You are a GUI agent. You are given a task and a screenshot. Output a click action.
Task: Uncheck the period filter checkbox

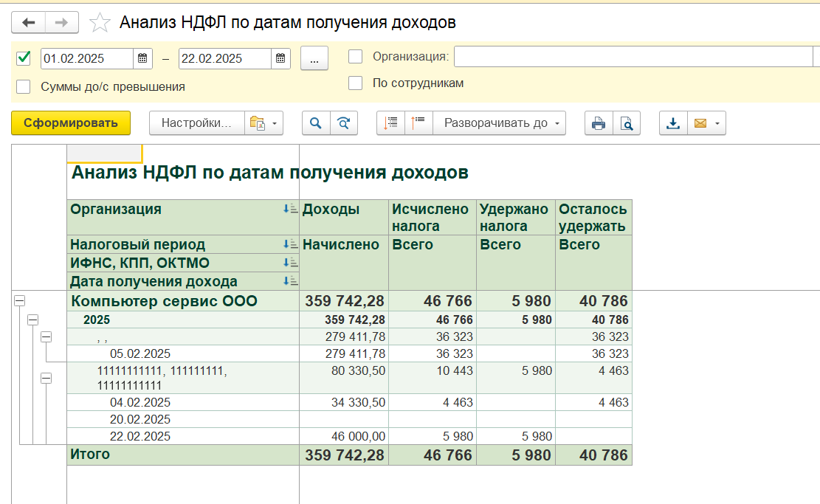[x=24, y=58]
